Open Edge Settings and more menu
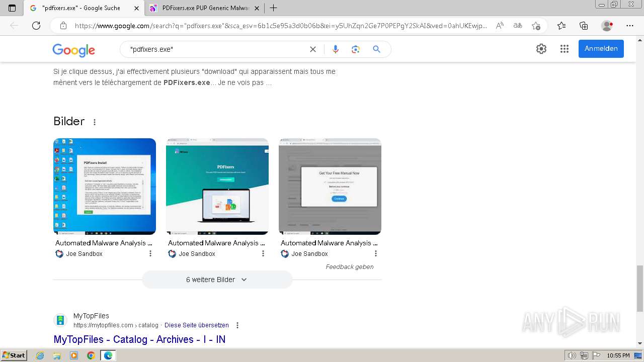Viewport: 644px width, 362px height. (x=630, y=26)
